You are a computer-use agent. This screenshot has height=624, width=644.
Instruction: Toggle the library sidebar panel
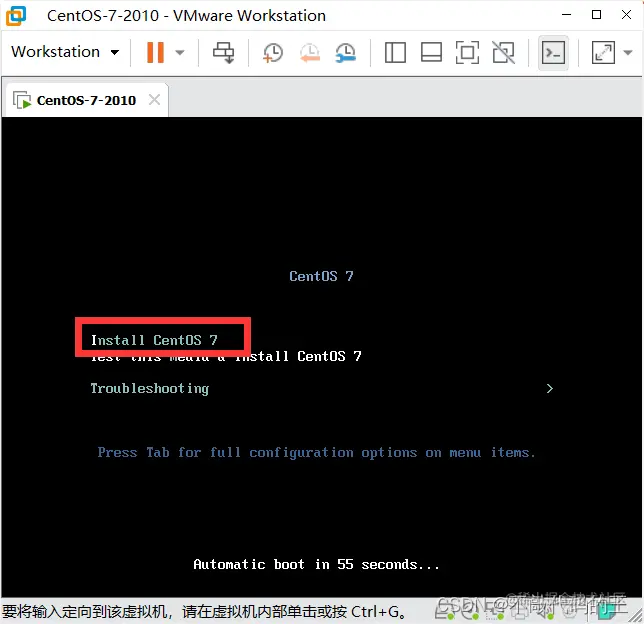(395, 52)
